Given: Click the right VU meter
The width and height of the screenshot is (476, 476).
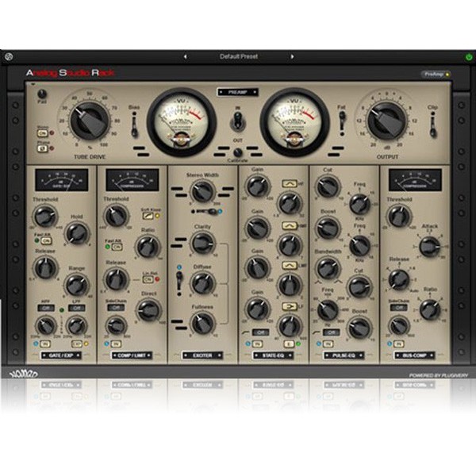Looking at the screenshot, I should coord(295,122).
